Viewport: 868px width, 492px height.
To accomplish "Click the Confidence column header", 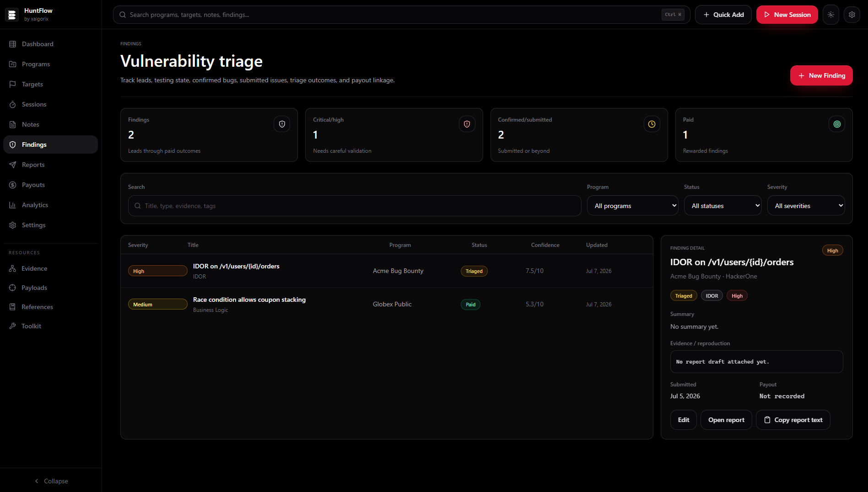I will pyautogui.click(x=545, y=245).
